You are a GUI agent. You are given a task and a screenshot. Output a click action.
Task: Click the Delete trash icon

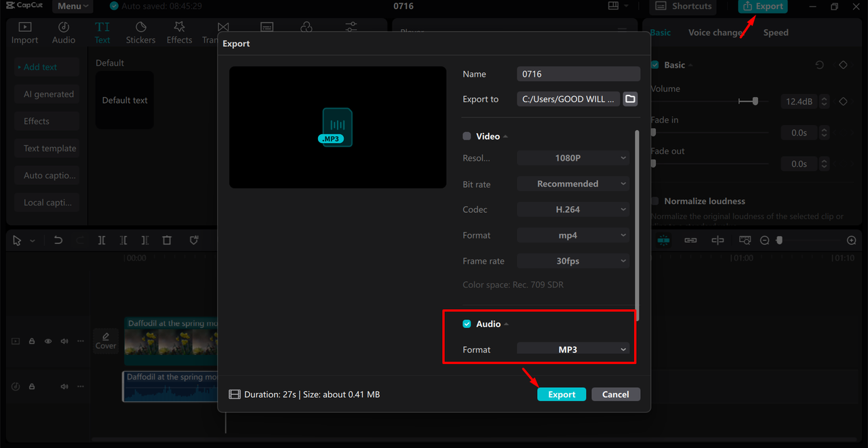pos(167,241)
